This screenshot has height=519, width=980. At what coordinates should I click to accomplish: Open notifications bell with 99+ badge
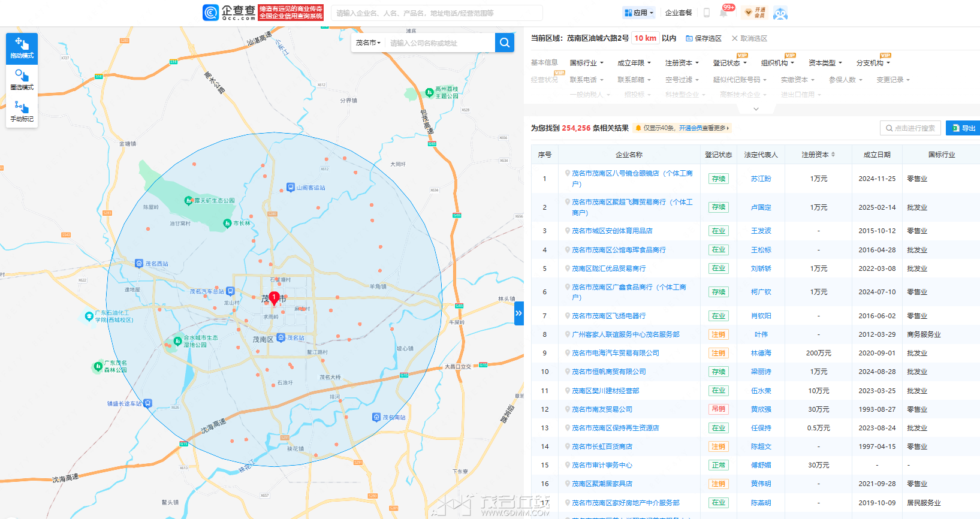(x=724, y=13)
